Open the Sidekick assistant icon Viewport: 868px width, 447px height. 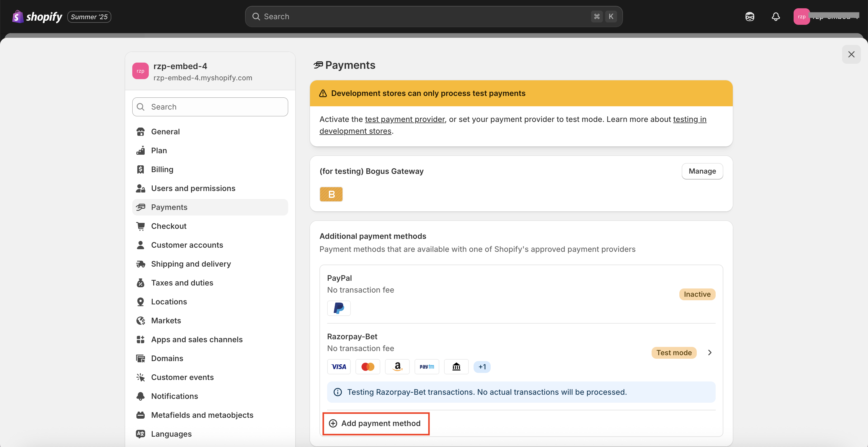pos(750,17)
